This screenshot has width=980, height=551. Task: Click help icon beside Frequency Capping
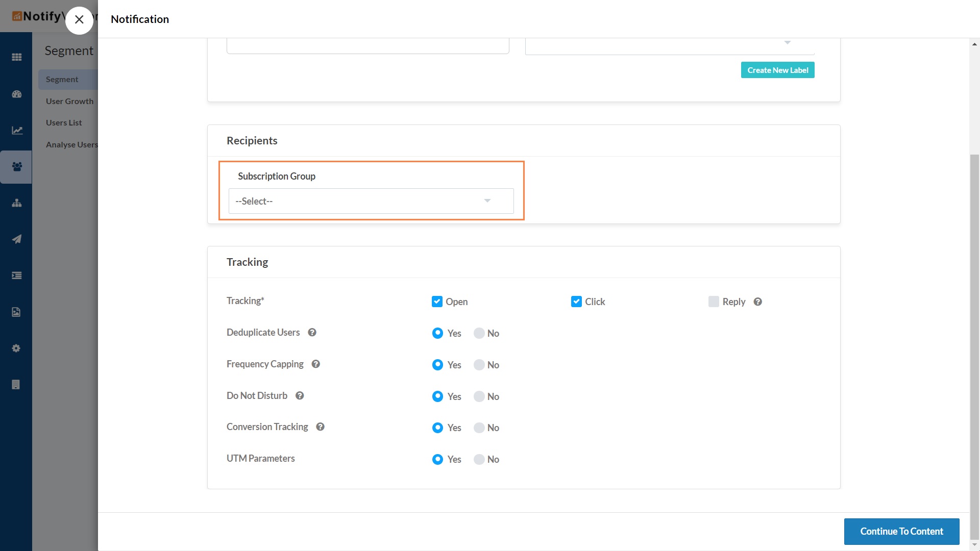[x=315, y=364]
